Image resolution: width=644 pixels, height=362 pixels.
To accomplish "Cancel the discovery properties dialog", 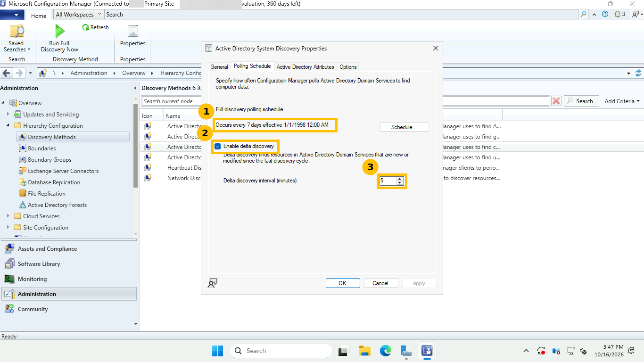I will click(x=380, y=283).
